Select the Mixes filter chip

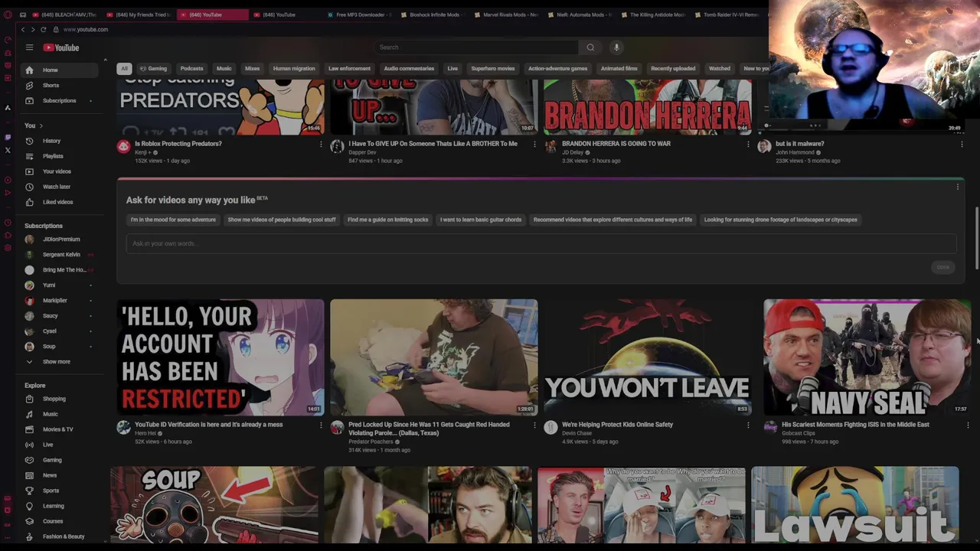coord(252,68)
